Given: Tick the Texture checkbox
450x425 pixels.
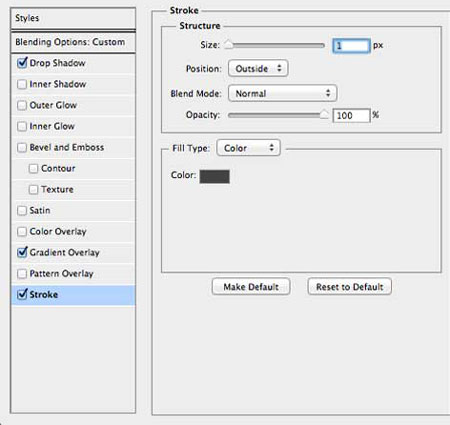Looking at the screenshot, I should pyautogui.click(x=33, y=189).
